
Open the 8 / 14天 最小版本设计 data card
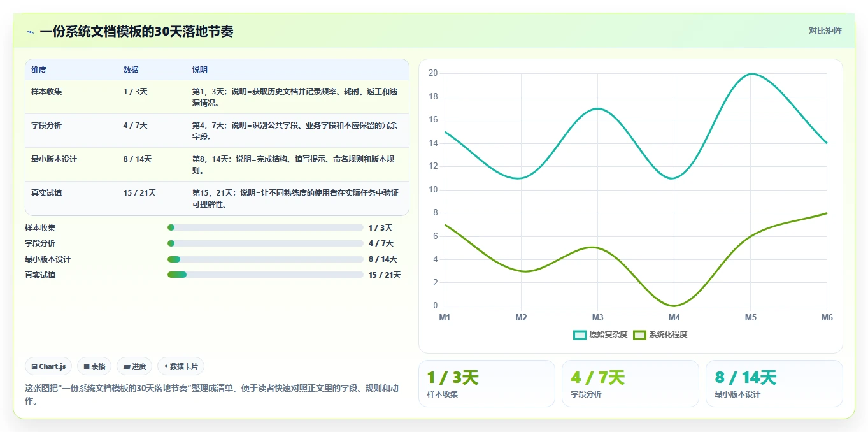[774, 384]
